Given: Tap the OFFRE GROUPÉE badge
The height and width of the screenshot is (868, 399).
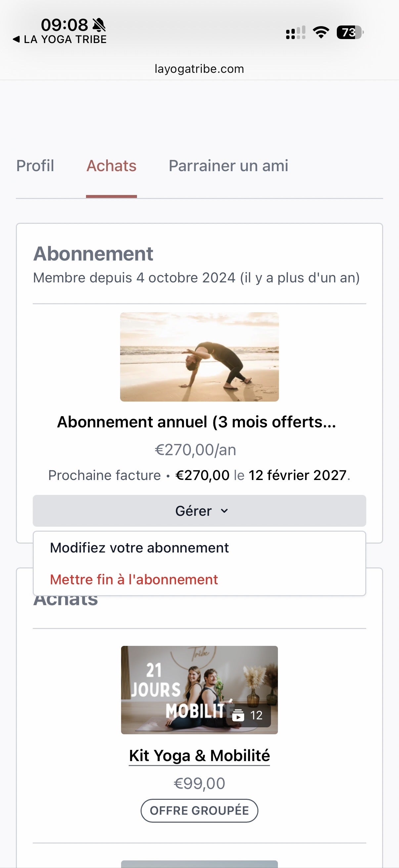Looking at the screenshot, I should (x=199, y=810).
